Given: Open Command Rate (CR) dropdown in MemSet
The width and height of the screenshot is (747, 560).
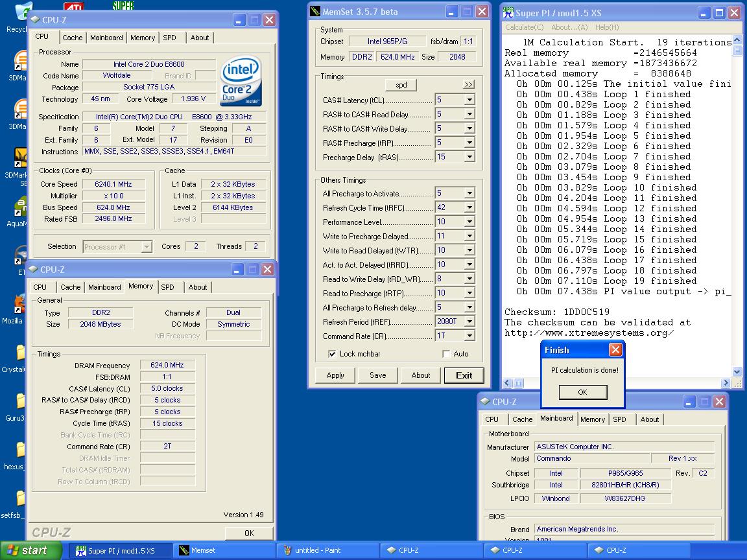Looking at the screenshot, I should [x=469, y=336].
